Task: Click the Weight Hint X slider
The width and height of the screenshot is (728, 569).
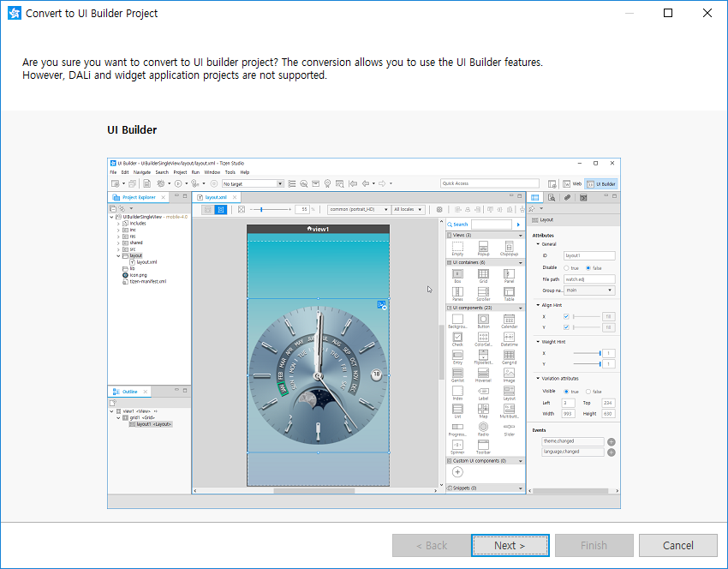Action: 587,353
